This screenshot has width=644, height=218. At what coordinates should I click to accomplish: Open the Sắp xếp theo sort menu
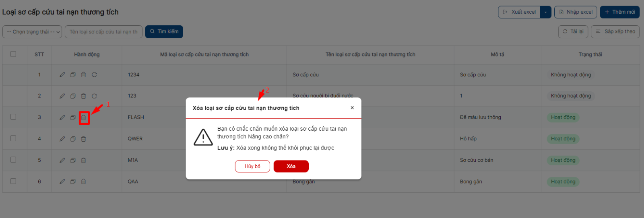(615, 31)
